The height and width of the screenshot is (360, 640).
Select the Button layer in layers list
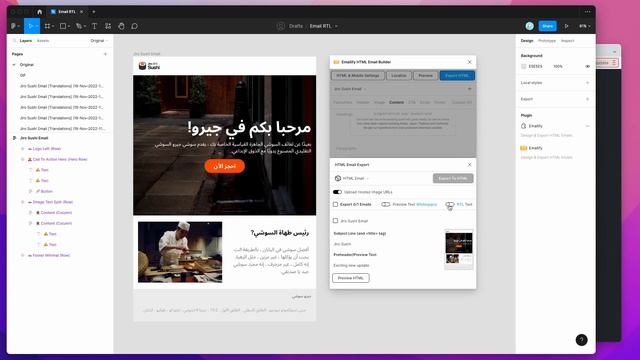pyautogui.click(x=46, y=191)
